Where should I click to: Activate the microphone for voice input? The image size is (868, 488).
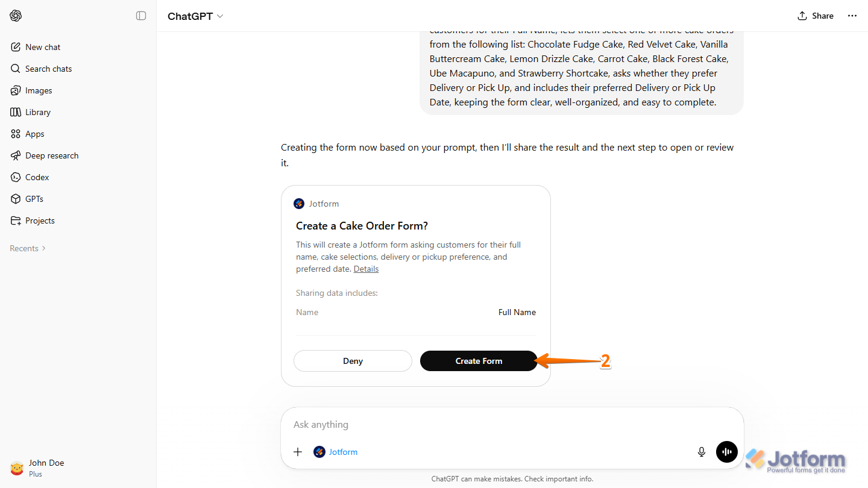coord(701,451)
